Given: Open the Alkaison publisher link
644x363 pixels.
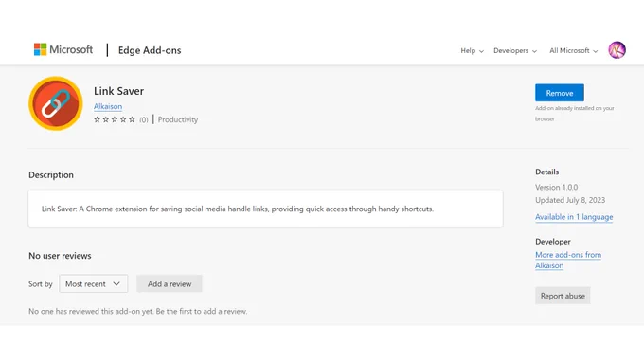Looking at the screenshot, I should pyautogui.click(x=108, y=106).
